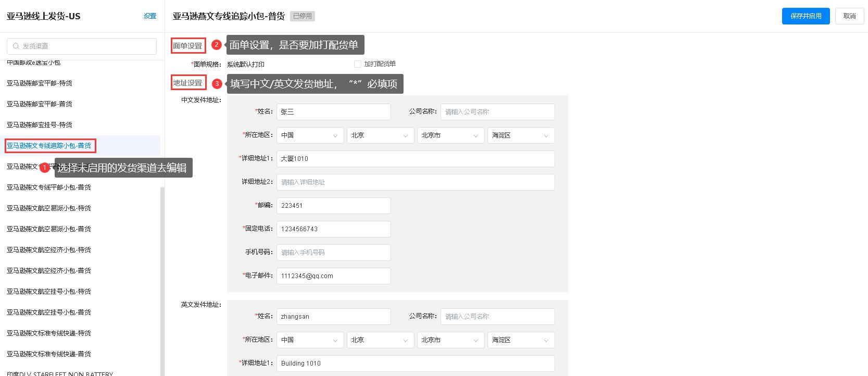Select channel 亚马逊燕文航空易派小包-特货
This screenshot has height=376, width=868.
49,208
